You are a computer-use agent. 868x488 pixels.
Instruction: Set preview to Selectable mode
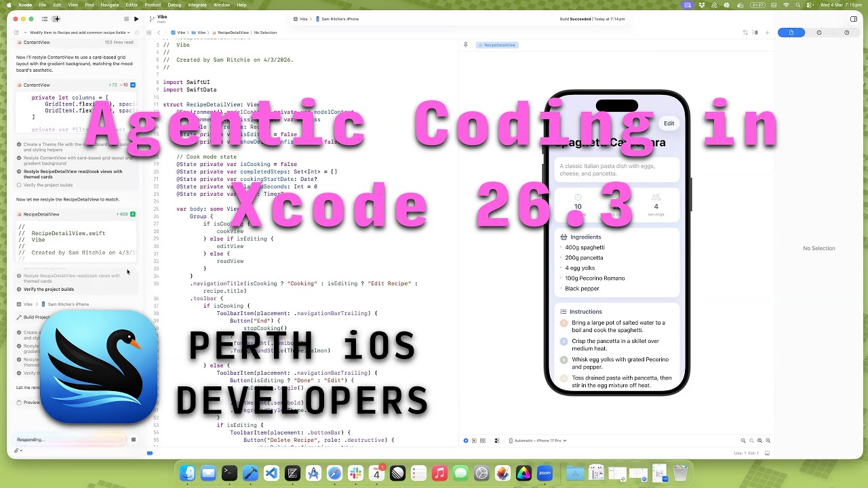[x=474, y=441]
